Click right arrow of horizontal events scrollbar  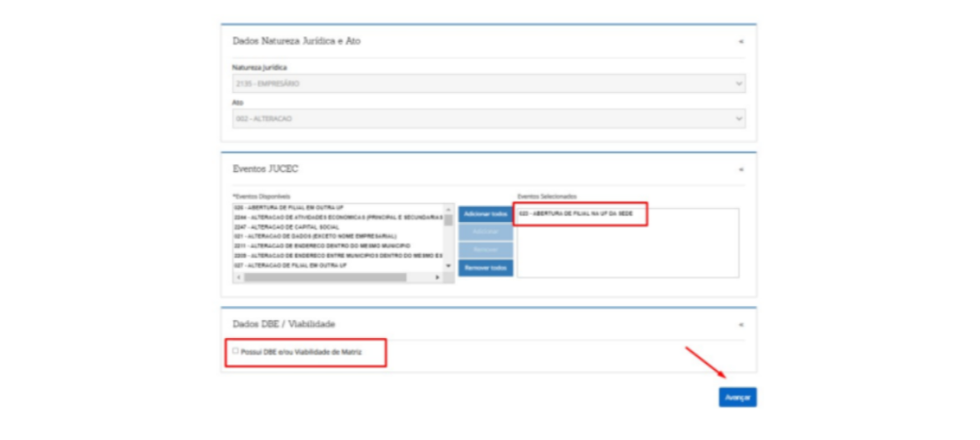coord(438,278)
